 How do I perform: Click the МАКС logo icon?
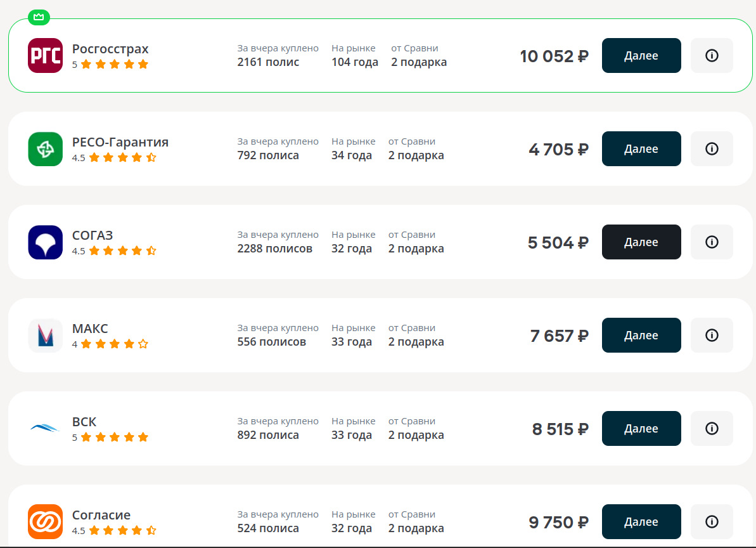click(46, 336)
